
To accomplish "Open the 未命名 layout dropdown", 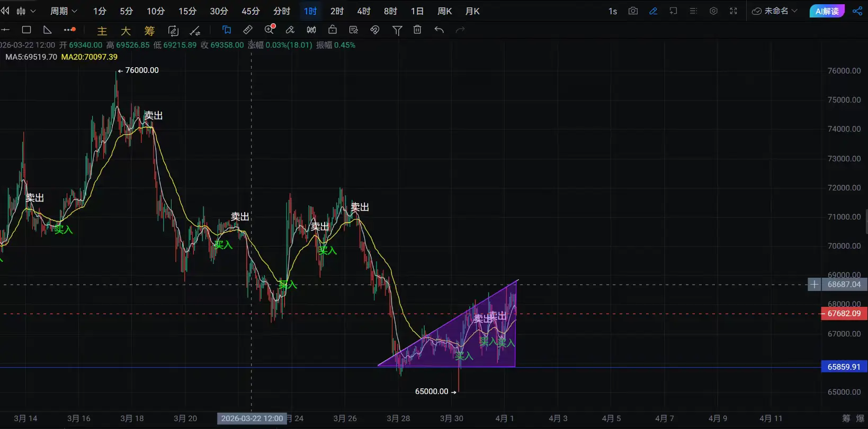I will 775,11.
